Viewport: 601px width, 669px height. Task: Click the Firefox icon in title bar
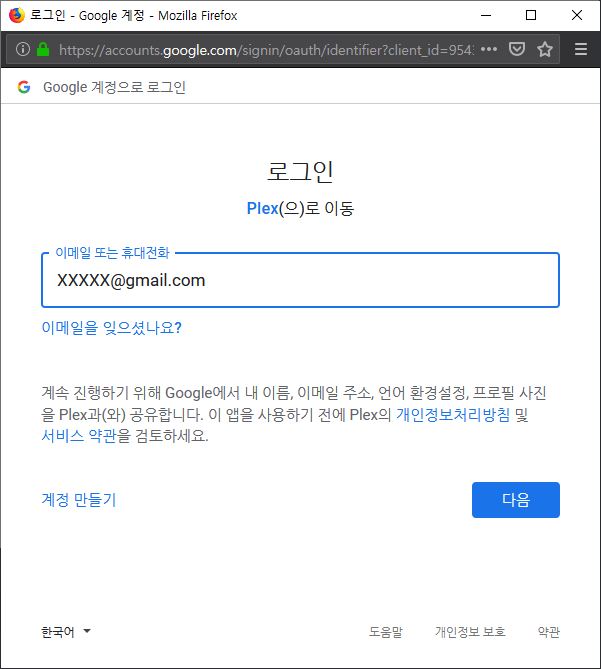coord(17,15)
